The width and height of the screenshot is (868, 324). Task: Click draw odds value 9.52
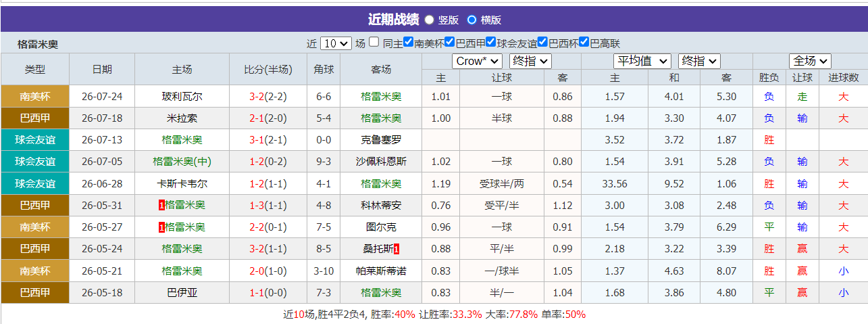[674, 183]
